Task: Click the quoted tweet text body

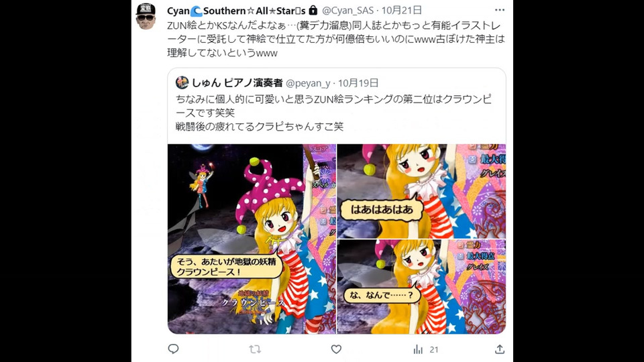Action: point(333,113)
